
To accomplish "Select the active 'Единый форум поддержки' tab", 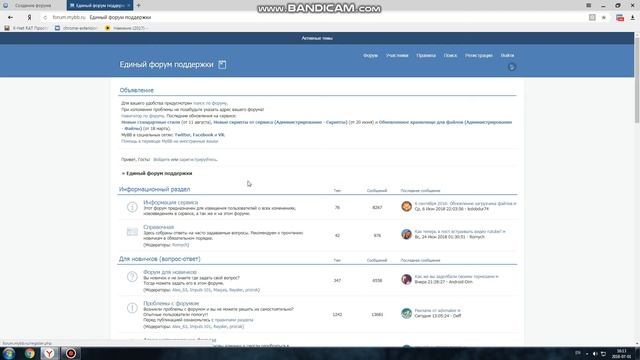I will click(x=100, y=5).
